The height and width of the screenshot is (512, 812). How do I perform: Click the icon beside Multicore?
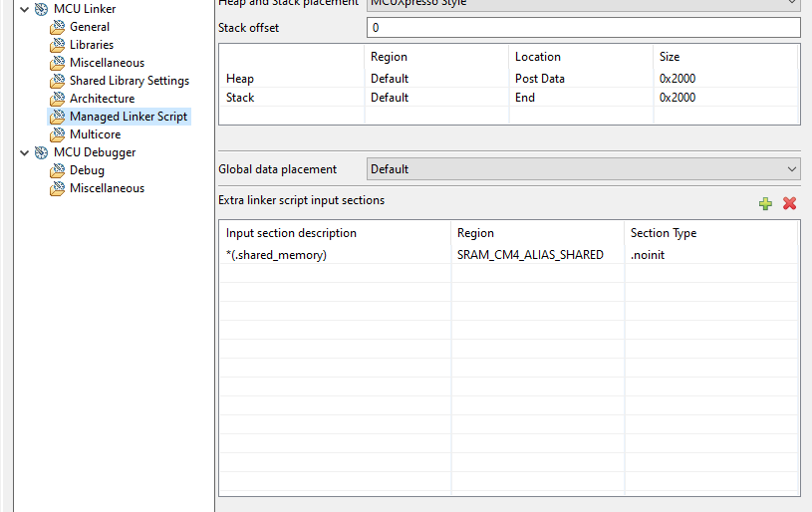58,134
